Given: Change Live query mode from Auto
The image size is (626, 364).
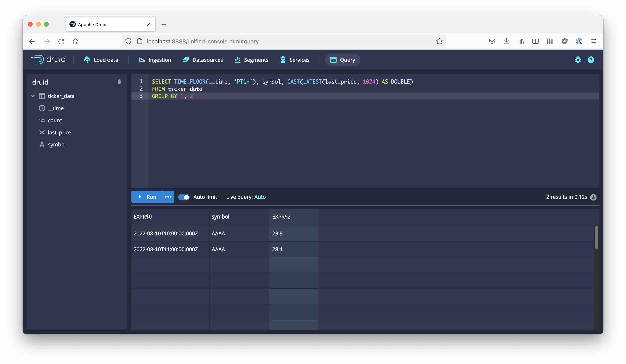Looking at the screenshot, I should (260, 197).
